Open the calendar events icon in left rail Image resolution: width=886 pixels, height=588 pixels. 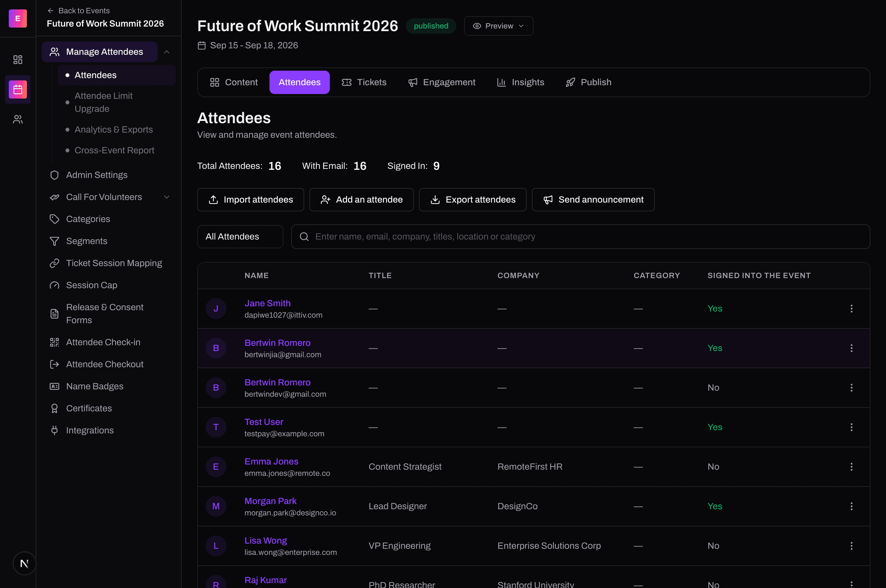pos(18,89)
